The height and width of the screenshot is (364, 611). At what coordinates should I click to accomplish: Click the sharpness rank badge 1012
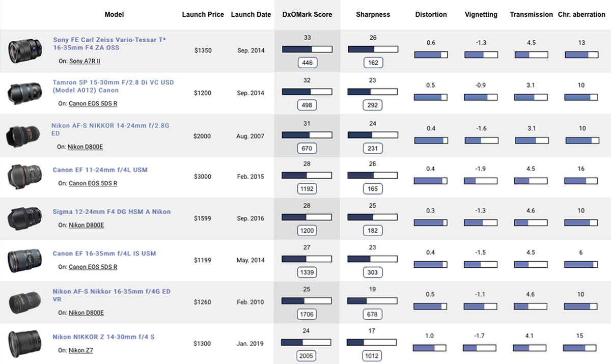(372, 356)
